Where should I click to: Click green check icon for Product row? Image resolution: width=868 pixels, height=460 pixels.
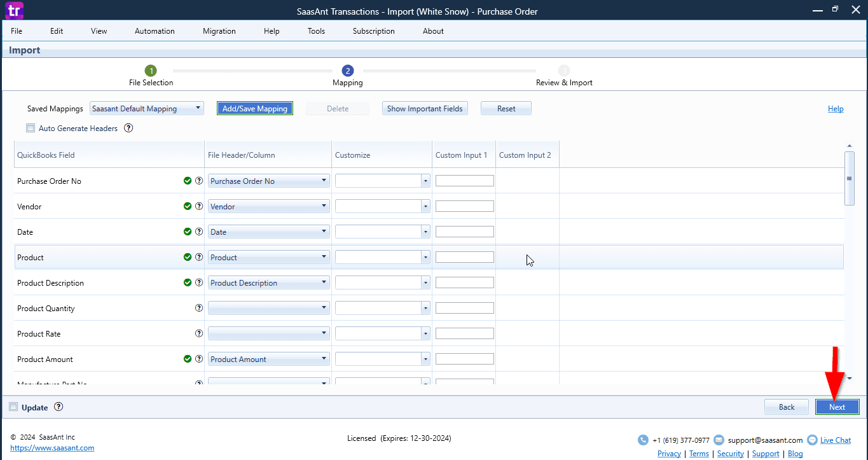pyautogui.click(x=188, y=257)
